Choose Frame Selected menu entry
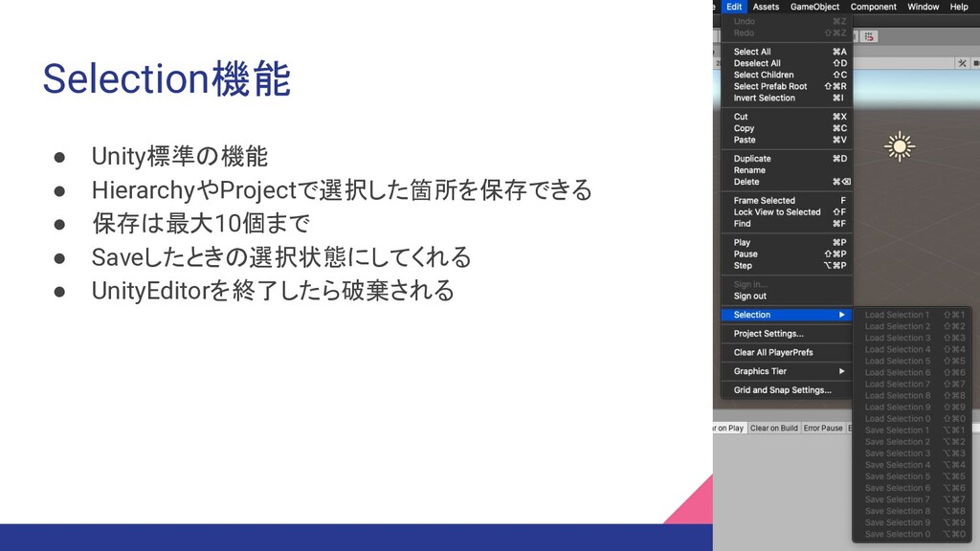Viewport: 980px width, 551px height. [x=788, y=201]
